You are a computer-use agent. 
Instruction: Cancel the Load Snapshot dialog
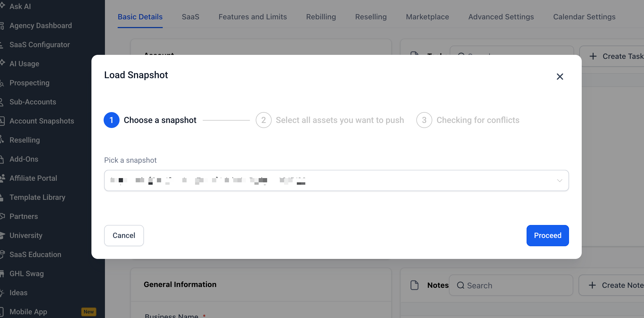(124, 236)
